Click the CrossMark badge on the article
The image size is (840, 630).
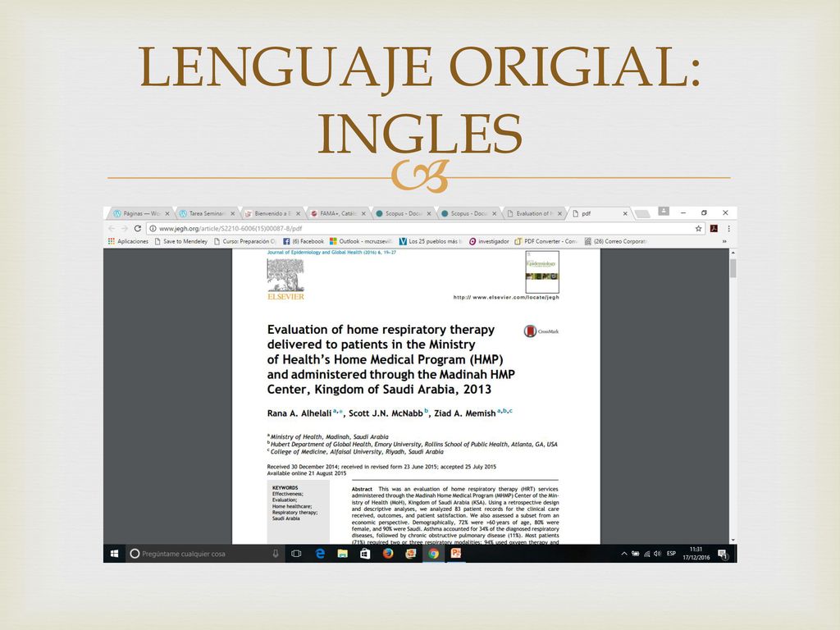[x=541, y=331]
